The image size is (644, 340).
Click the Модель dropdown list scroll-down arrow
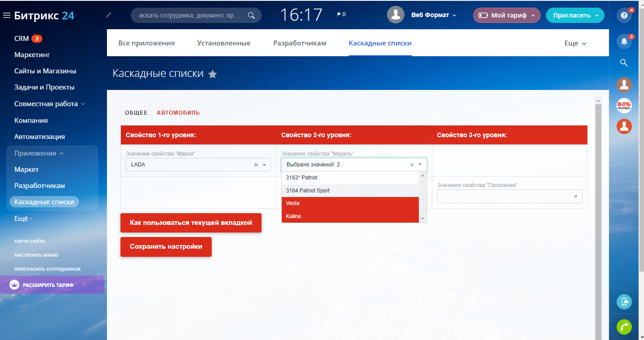(x=422, y=219)
